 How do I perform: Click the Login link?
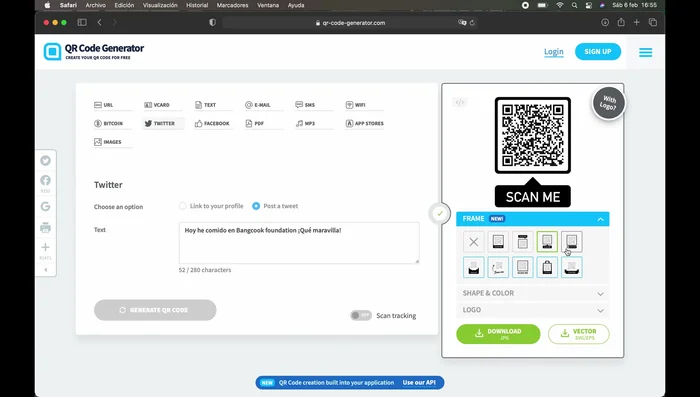click(554, 52)
